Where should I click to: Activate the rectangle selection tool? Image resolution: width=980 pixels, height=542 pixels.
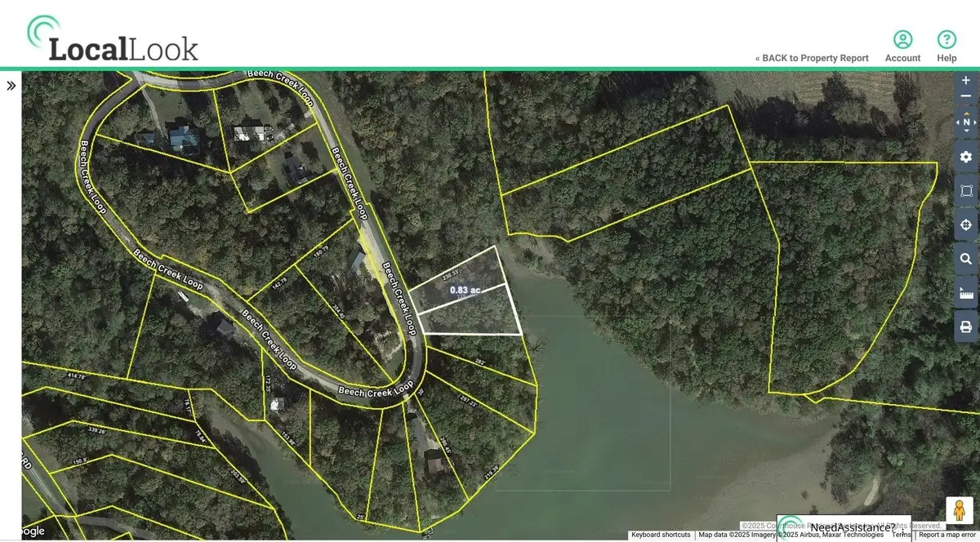[x=965, y=190]
